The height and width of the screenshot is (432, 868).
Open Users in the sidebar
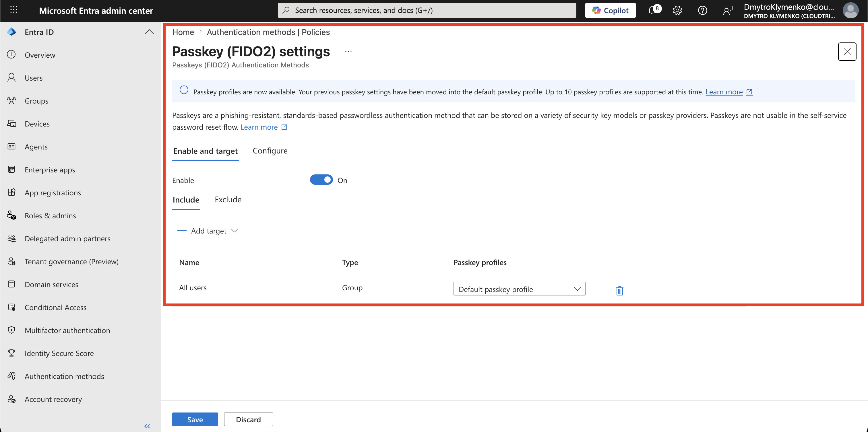34,78
